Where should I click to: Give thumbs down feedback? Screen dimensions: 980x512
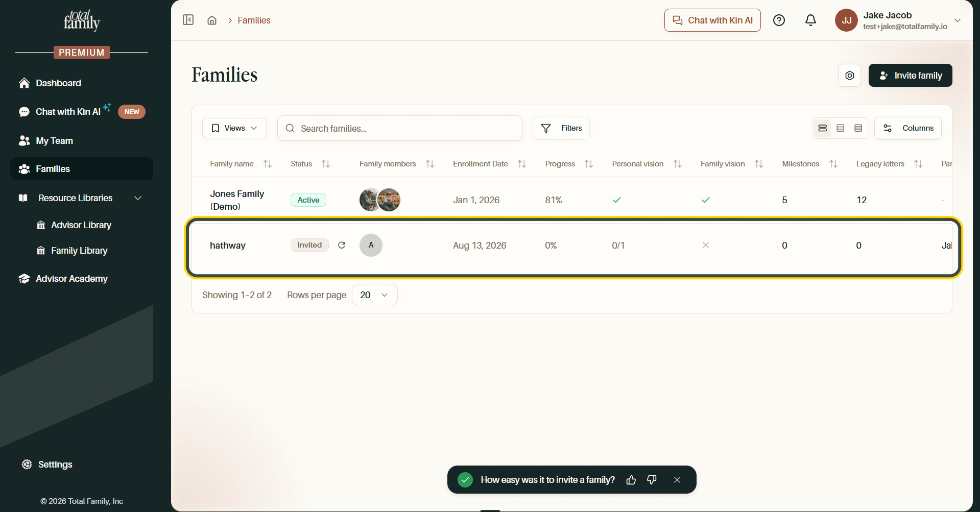click(x=652, y=480)
